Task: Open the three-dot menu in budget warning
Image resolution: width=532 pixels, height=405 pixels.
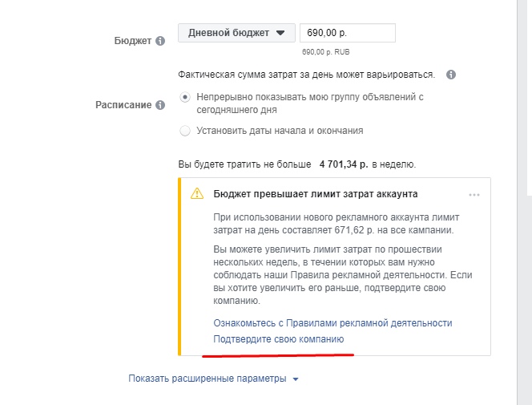Action: [x=474, y=195]
